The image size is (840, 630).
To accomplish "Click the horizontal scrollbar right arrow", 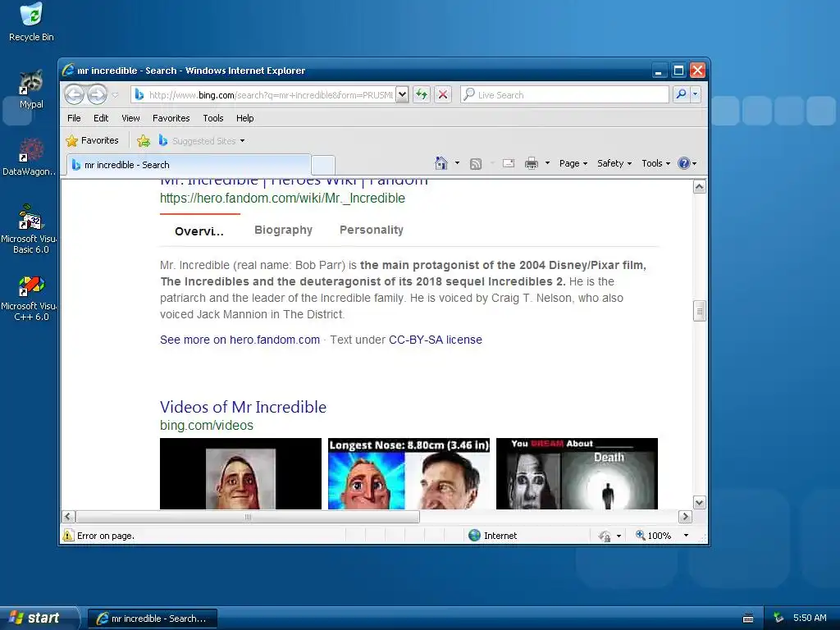I will point(685,517).
